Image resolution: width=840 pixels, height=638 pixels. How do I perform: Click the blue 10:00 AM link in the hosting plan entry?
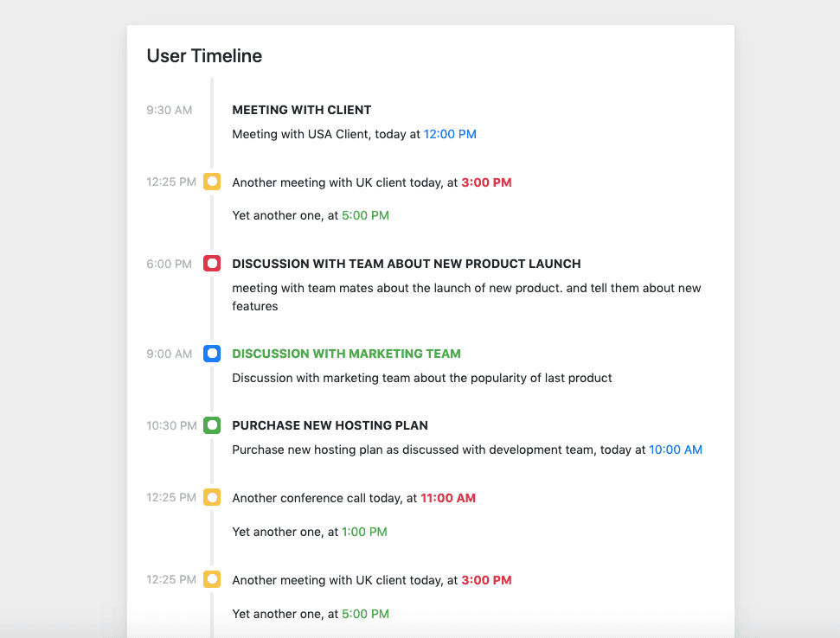(676, 450)
